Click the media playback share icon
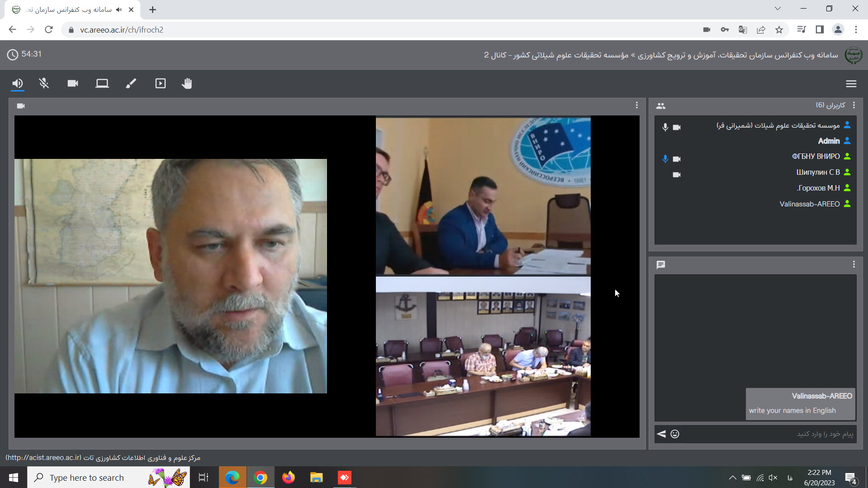This screenshot has height=488, width=868. click(x=161, y=83)
